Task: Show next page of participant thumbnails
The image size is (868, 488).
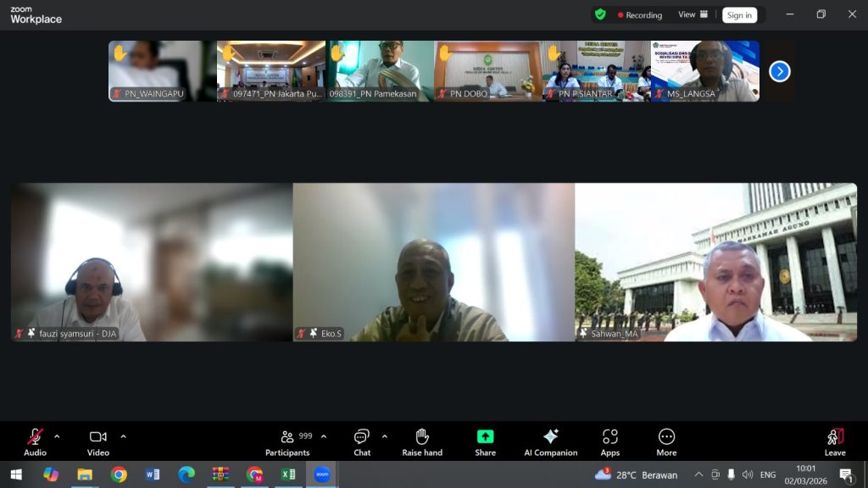Action: point(779,71)
